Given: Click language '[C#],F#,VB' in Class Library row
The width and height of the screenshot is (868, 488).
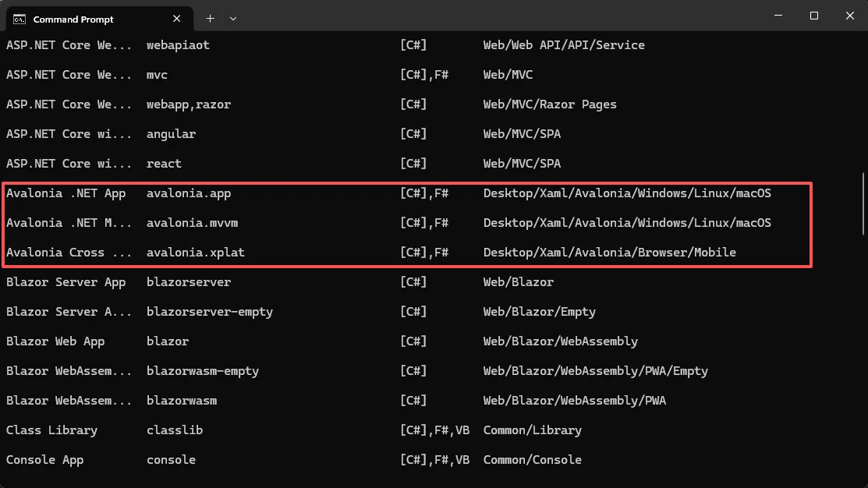Looking at the screenshot, I should pos(434,430).
